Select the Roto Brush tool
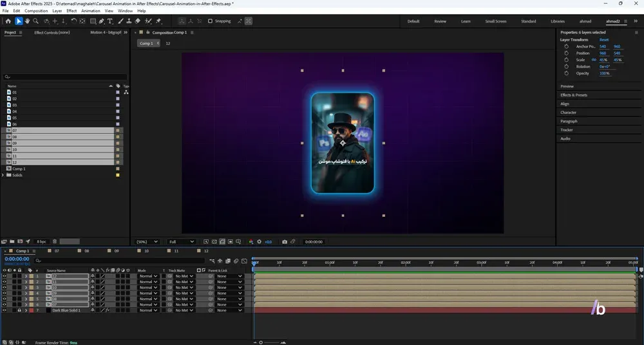The width and height of the screenshot is (644, 345). tap(149, 21)
